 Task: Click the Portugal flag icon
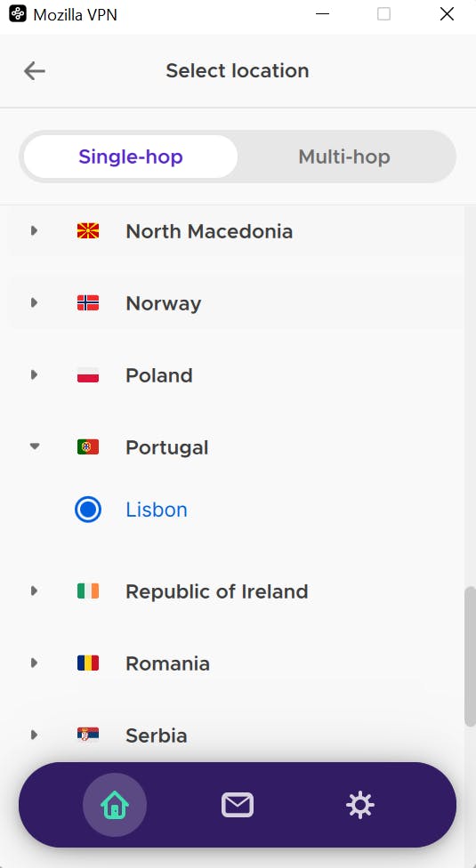(x=88, y=447)
